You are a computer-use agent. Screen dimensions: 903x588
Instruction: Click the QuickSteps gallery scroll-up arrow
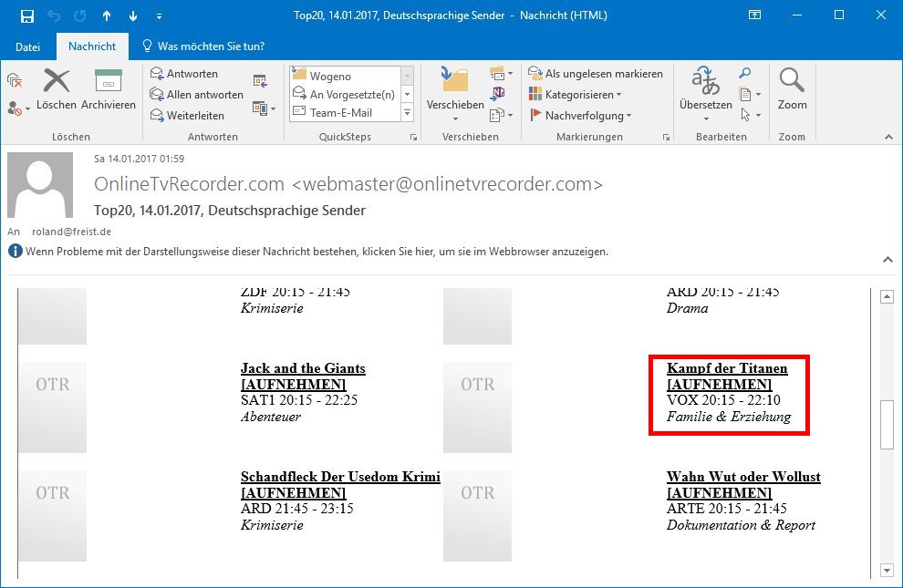407,75
